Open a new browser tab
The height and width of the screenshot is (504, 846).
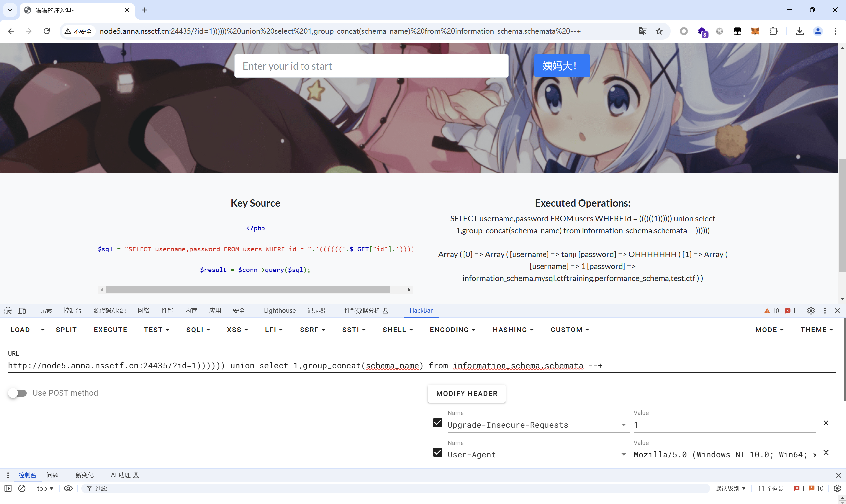pyautogui.click(x=145, y=10)
